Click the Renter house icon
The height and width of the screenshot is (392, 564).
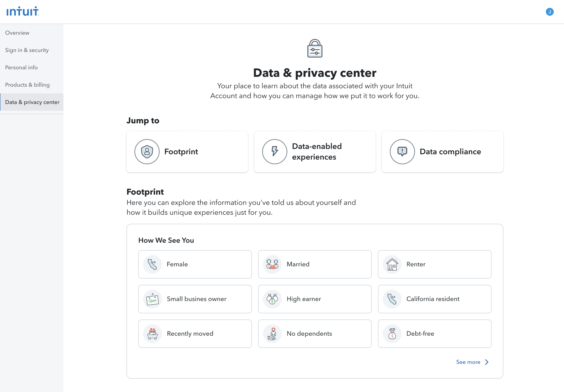[x=392, y=264]
